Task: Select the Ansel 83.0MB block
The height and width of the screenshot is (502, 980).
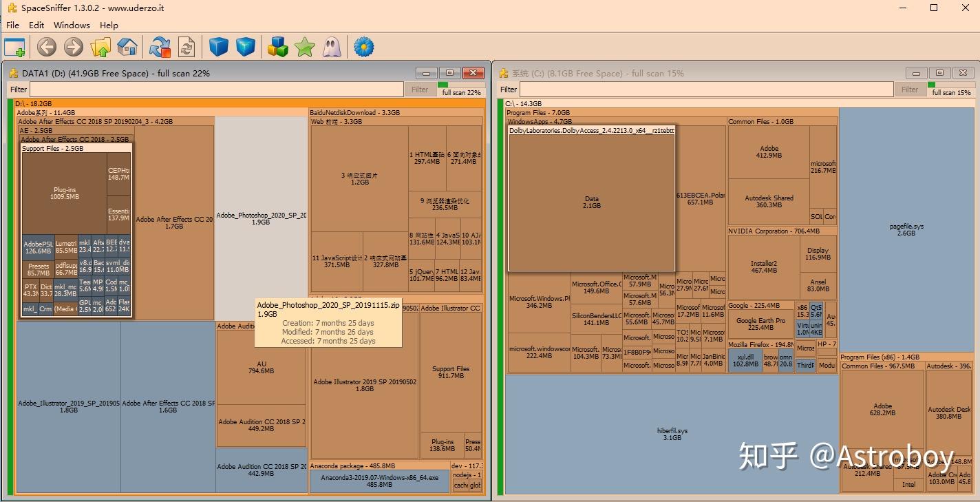Action: coord(818,286)
